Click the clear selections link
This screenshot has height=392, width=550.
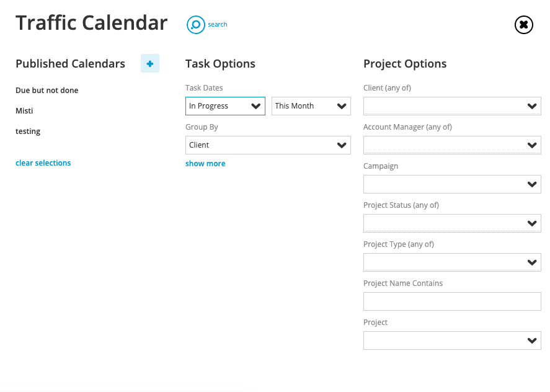[43, 163]
